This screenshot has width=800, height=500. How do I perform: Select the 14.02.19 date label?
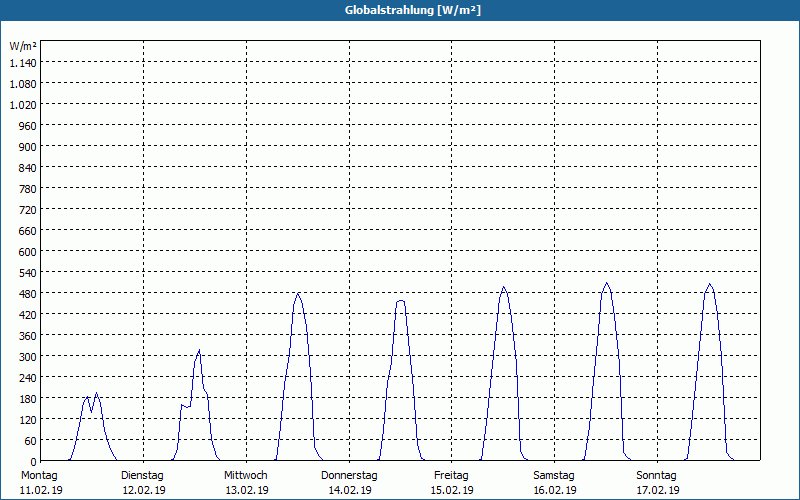[x=350, y=490]
